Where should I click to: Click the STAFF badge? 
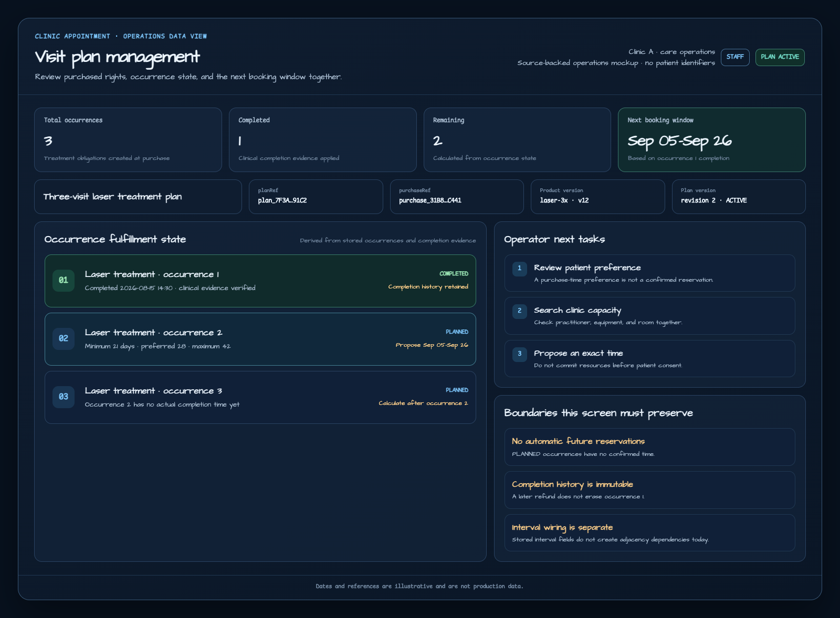735,57
